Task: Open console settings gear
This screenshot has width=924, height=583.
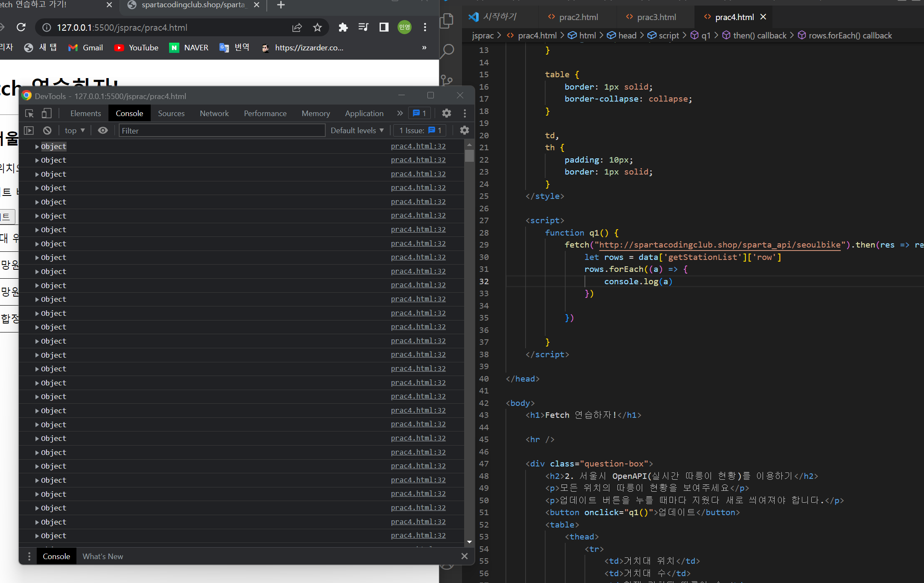Action: 465,130
